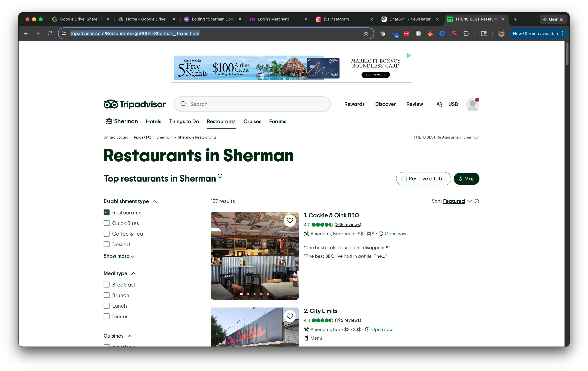The width and height of the screenshot is (588, 371).
Task: Collapse the Establishment type section
Action: [155, 201]
